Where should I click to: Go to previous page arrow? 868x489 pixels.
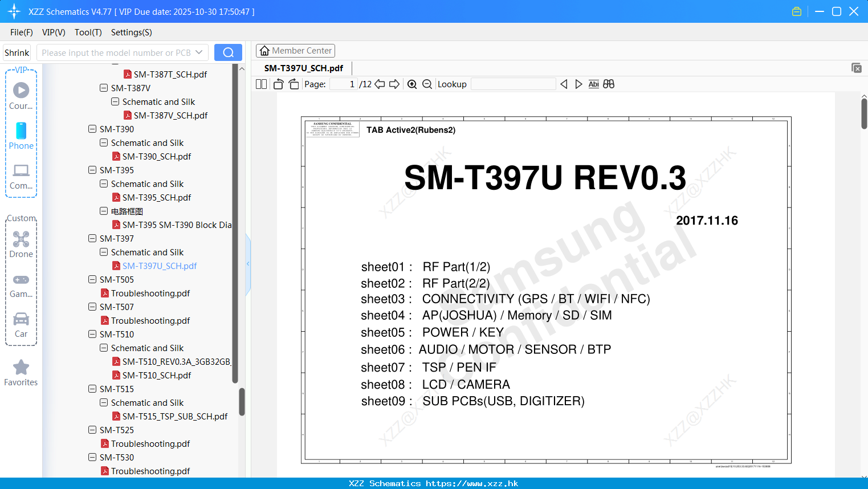[x=380, y=84]
